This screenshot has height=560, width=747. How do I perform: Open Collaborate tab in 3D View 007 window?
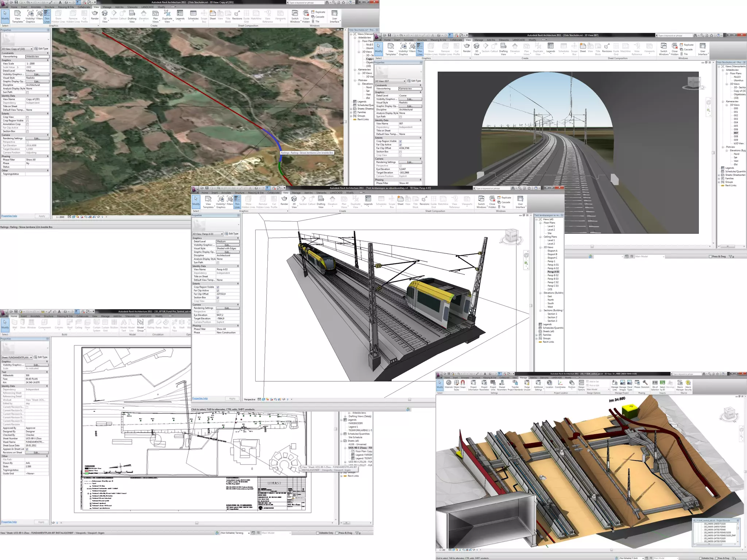456,40
